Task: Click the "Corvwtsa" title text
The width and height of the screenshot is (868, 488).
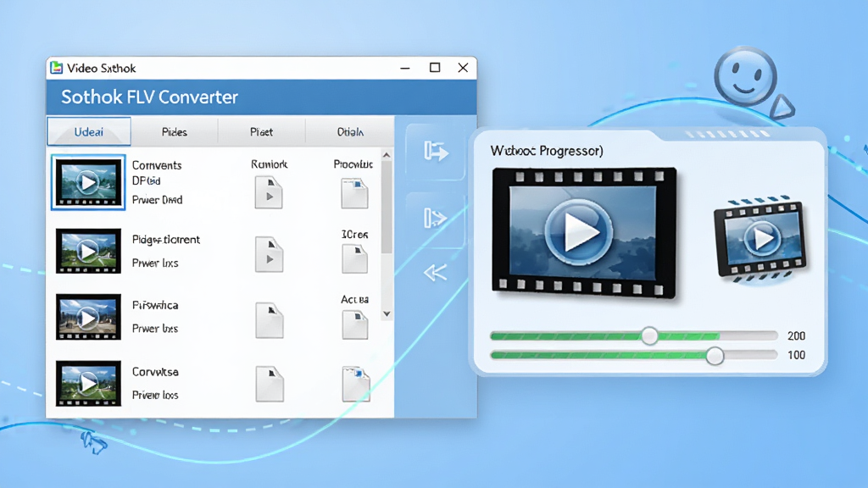Action: (x=155, y=372)
